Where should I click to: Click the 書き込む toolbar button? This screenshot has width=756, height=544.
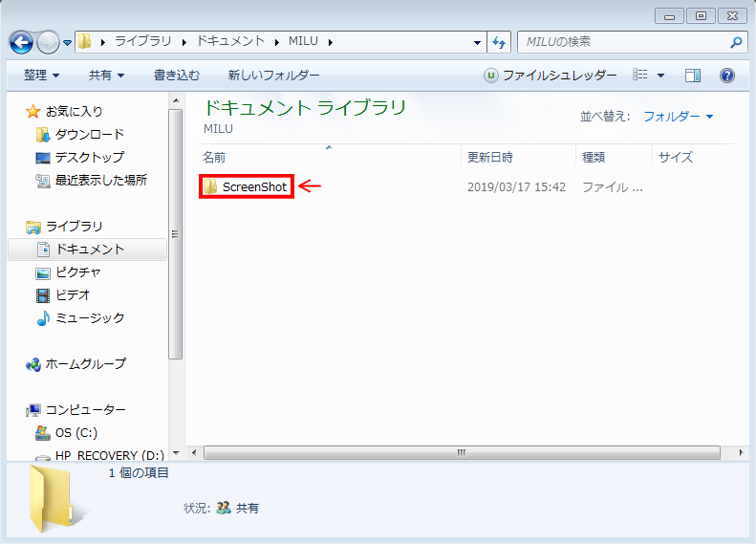point(177,76)
